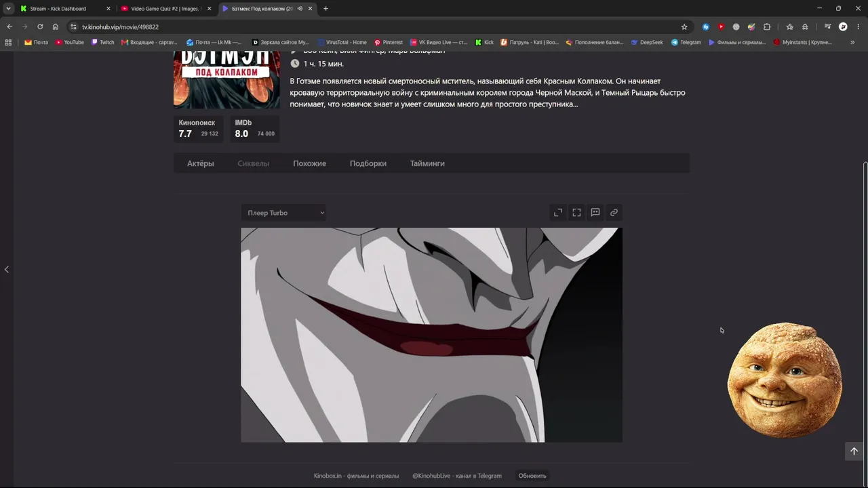Open the Twitch bookmark
This screenshot has height=488, width=868.
[103, 42]
